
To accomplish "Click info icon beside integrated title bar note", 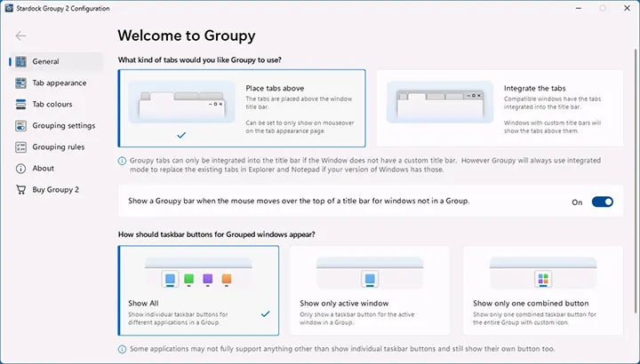I will [x=122, y=161].
